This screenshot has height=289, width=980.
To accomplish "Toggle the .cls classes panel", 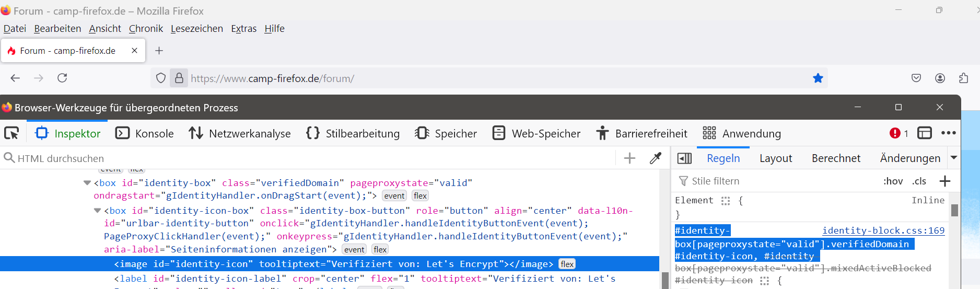I will coord(919,181).
